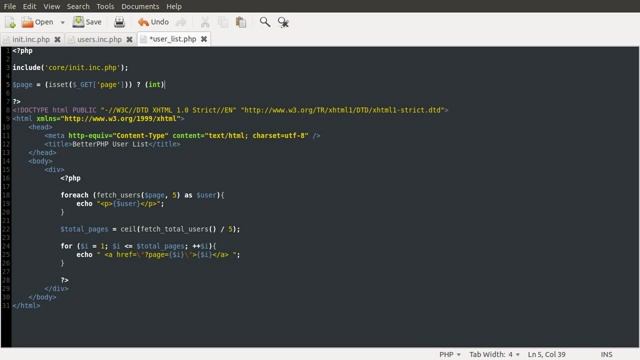Expand the Open recent files arrow
The image size is (640, 360).
coord(62,22)
